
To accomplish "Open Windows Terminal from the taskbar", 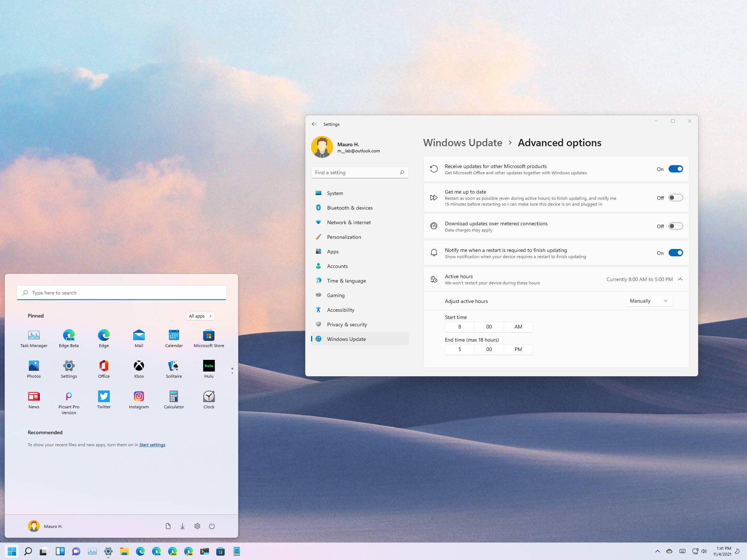I will 205,551.
